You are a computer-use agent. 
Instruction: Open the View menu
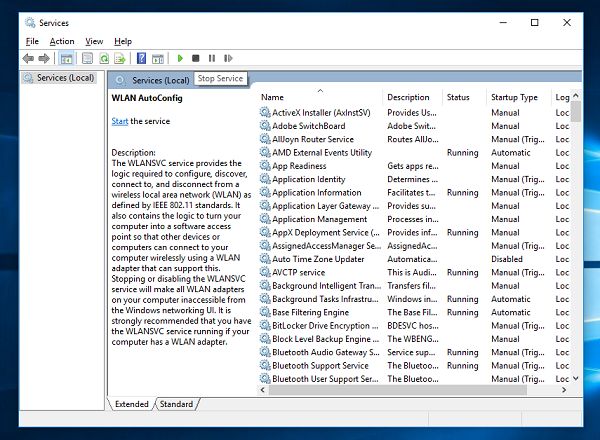click(x=94, y=41)
